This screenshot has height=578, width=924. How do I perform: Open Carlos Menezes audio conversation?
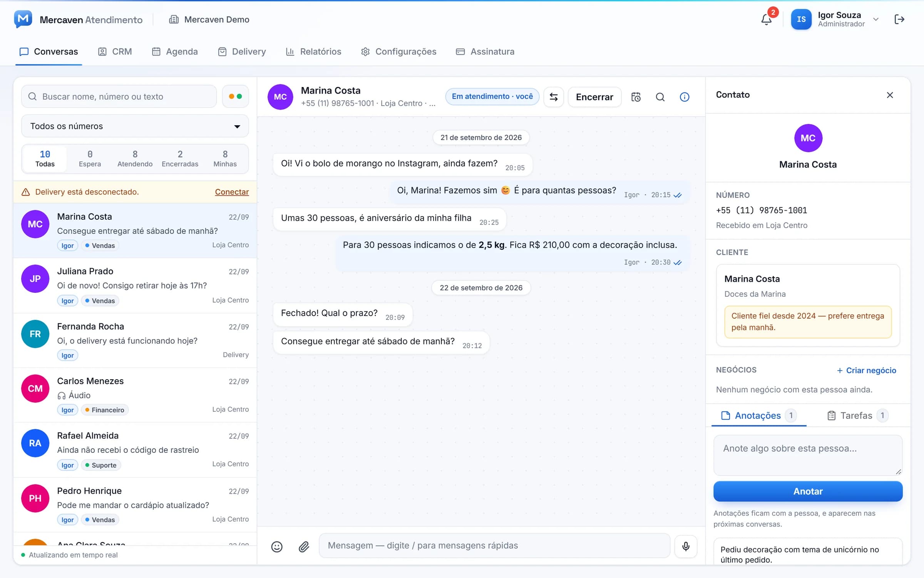point(135,395)
